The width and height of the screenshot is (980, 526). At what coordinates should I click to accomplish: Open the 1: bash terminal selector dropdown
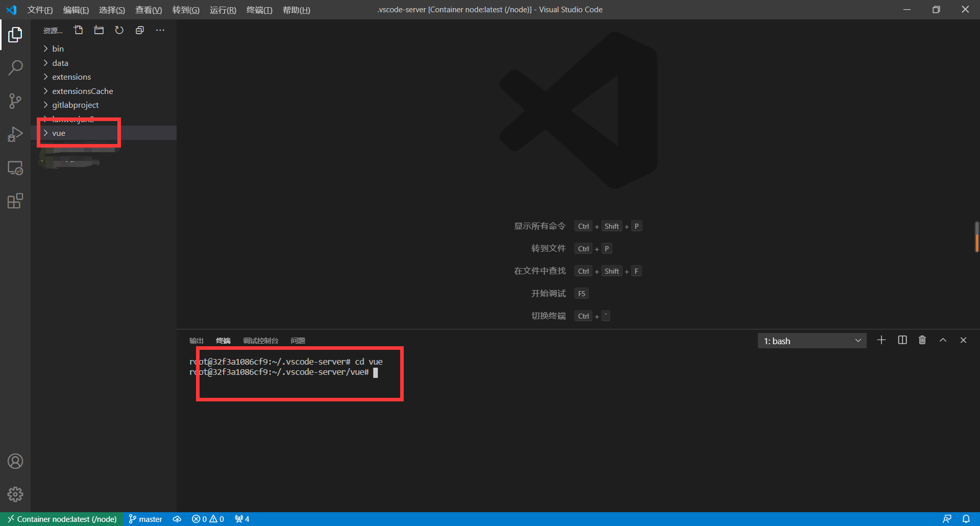tap(812, 341)
